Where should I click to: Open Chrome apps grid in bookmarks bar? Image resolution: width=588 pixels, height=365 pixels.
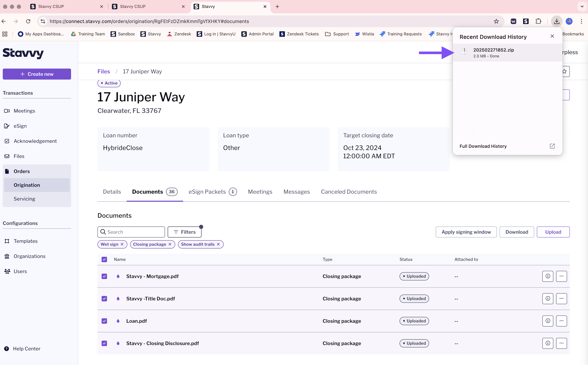[x=5, y=34]
